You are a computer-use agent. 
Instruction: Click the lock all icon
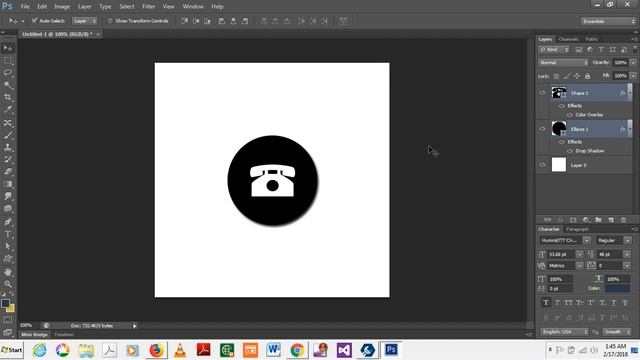587,76
